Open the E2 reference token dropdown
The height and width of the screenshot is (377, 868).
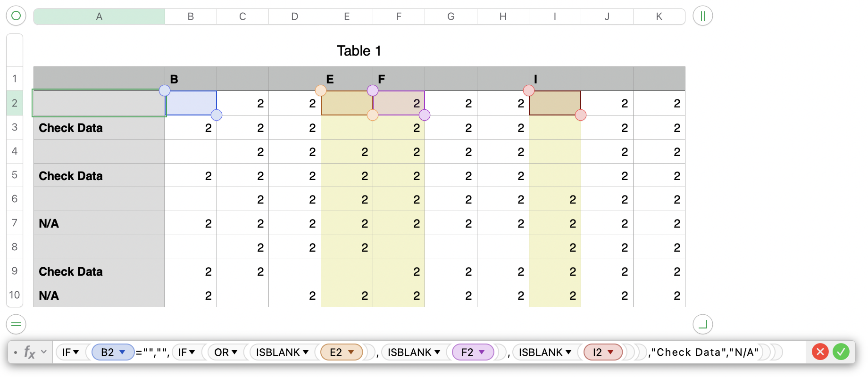(351, 352)
